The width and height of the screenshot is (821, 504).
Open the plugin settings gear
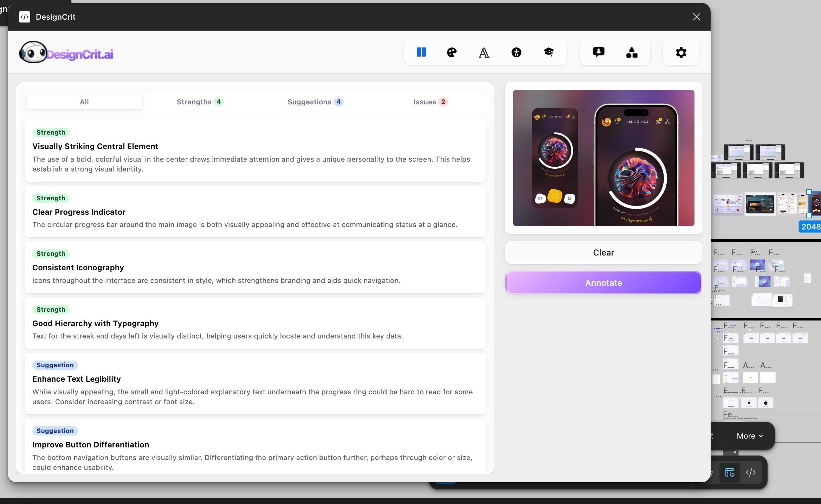[680, 52]
